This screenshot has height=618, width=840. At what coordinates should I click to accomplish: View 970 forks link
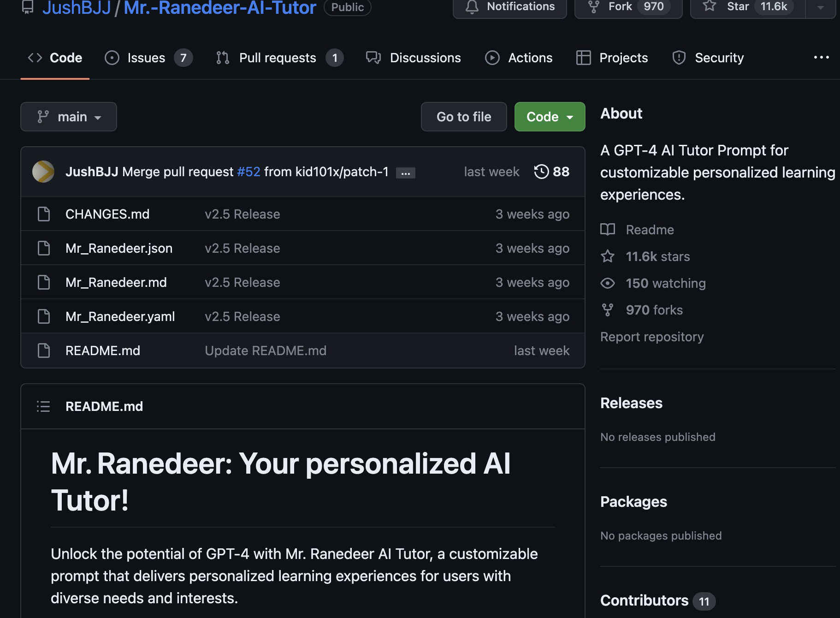[654, 310]
